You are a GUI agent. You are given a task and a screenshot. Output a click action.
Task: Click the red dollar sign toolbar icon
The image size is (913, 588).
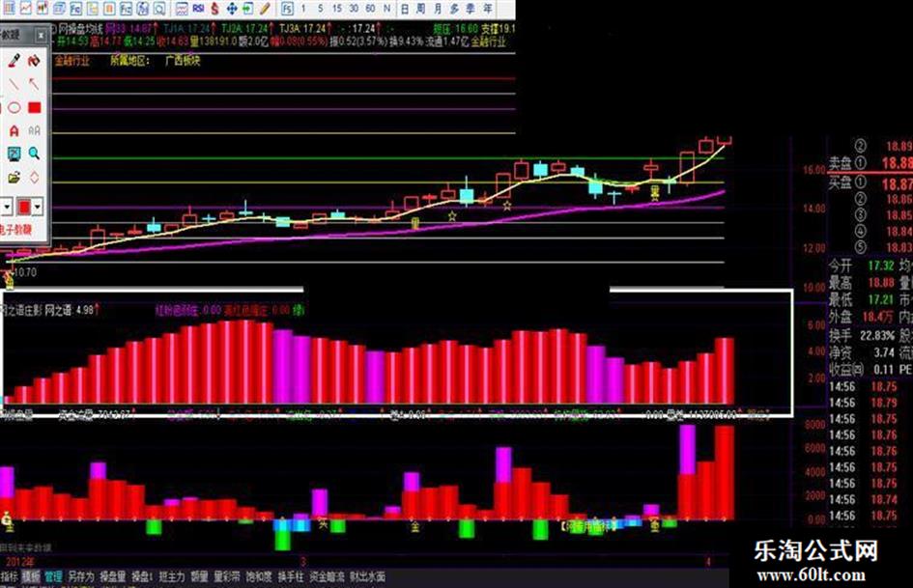214,8
